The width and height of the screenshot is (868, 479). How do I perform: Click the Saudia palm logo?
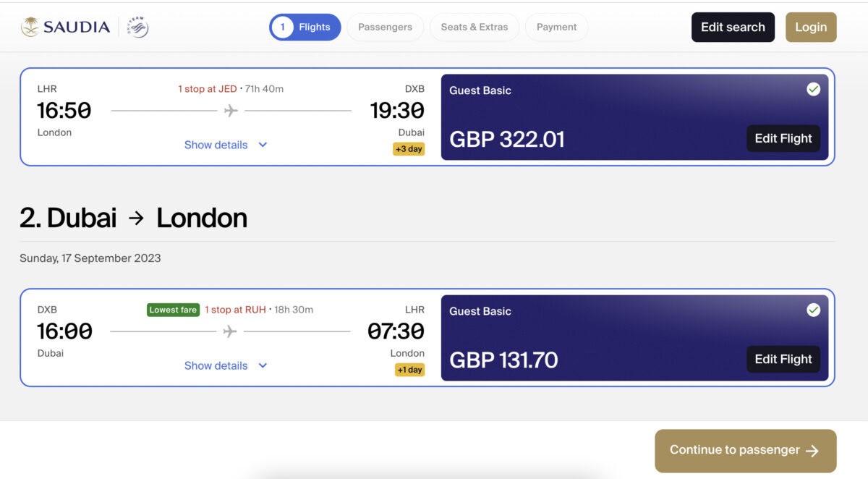(x=30, y=27)
